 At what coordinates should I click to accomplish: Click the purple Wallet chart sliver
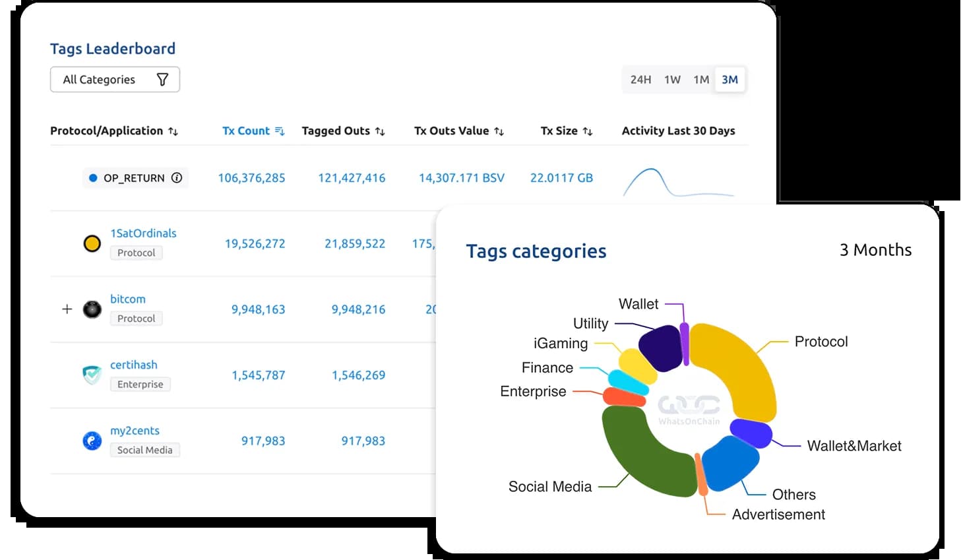pyautogui.click(x=685, y=344)
